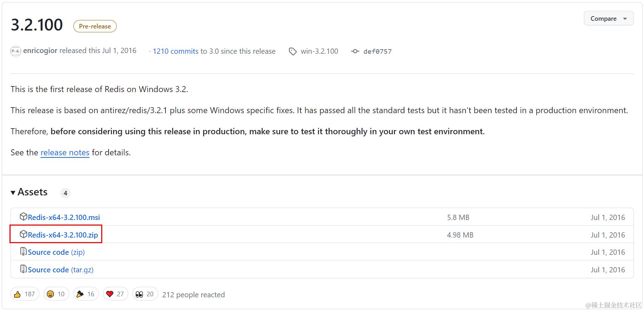Collapse the Assets section triangle
This screenshot has width=644, height=311.
[13, 193]
